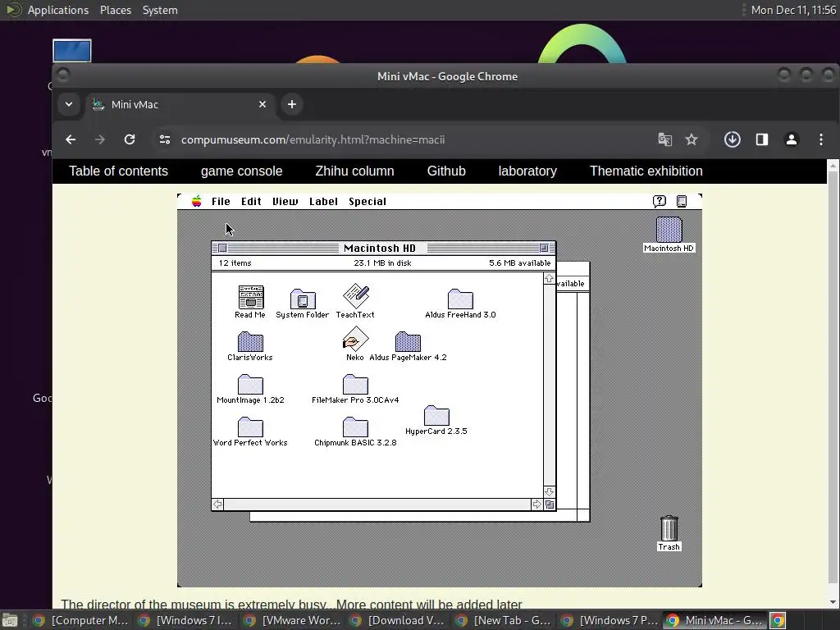Viewport: 840px width, 630px height.
Task: Toggle the Chrome side panel
Action: tap(762, 139)
